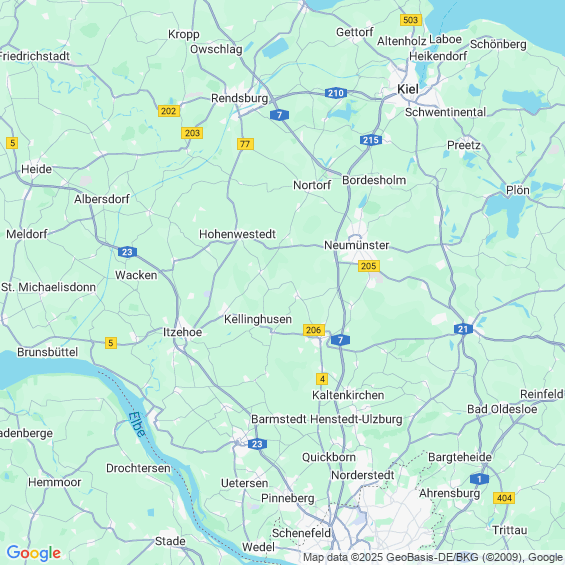Image resolution: width=565 pixels, height=565 pixels.
Task: Select the Itzehoe town label
Action: point(182,332)
